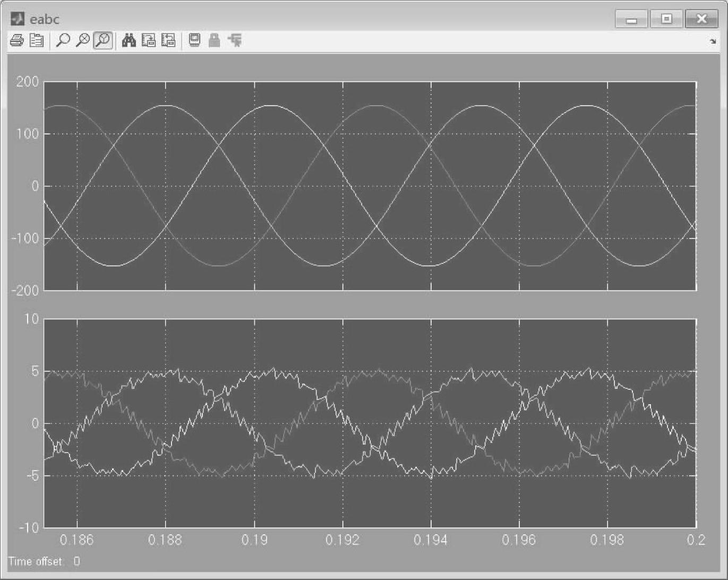
Task: Select the Zoom X-axis tool
Action: pos(83,40)
